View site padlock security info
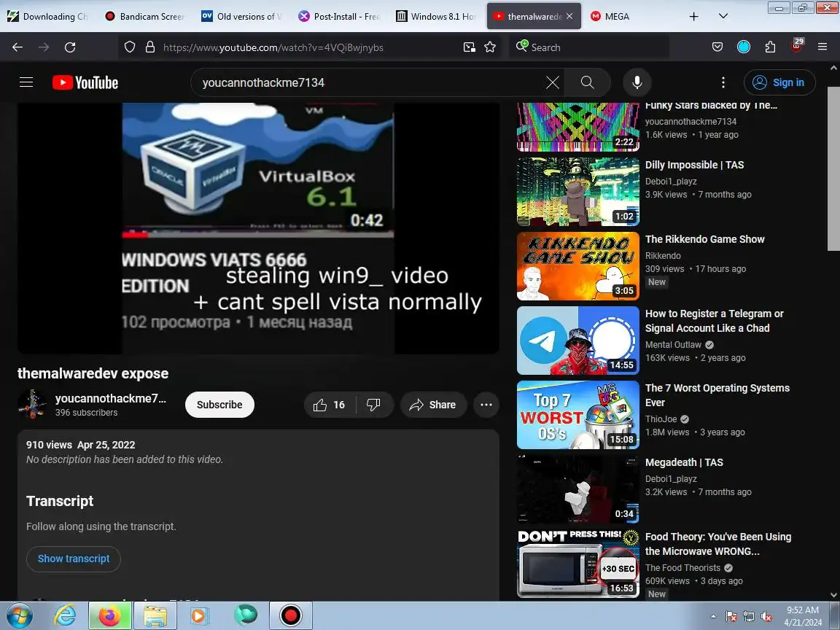The height and width of the screenshot is (630, 840). point(150,47)
